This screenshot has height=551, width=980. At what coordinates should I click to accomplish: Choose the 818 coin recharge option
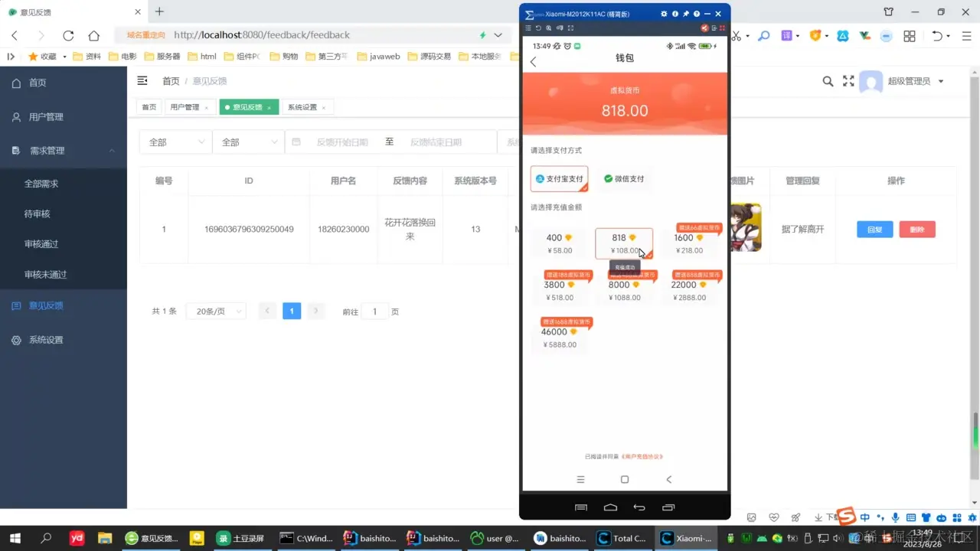[624, 243]
